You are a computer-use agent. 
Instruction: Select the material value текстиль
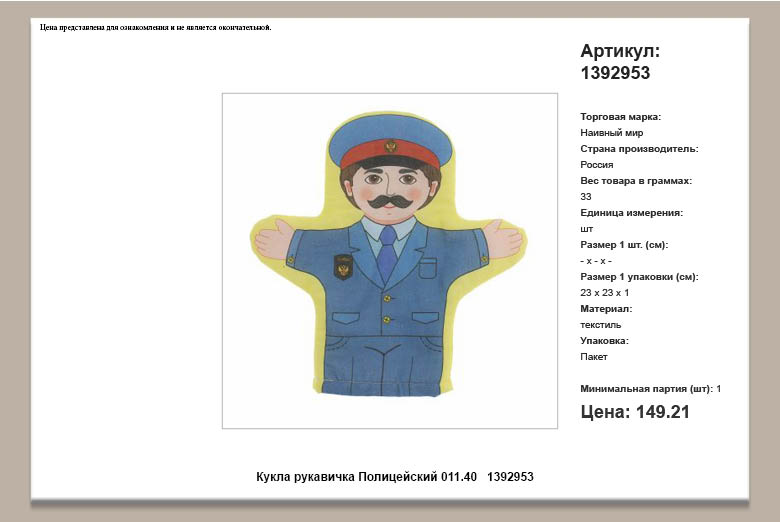(600, 325)
